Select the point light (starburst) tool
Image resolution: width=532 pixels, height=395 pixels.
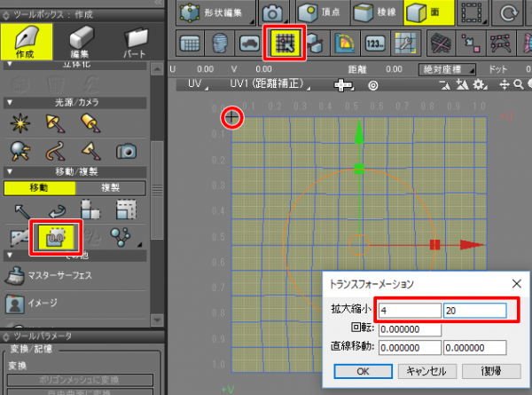point(20,122)
